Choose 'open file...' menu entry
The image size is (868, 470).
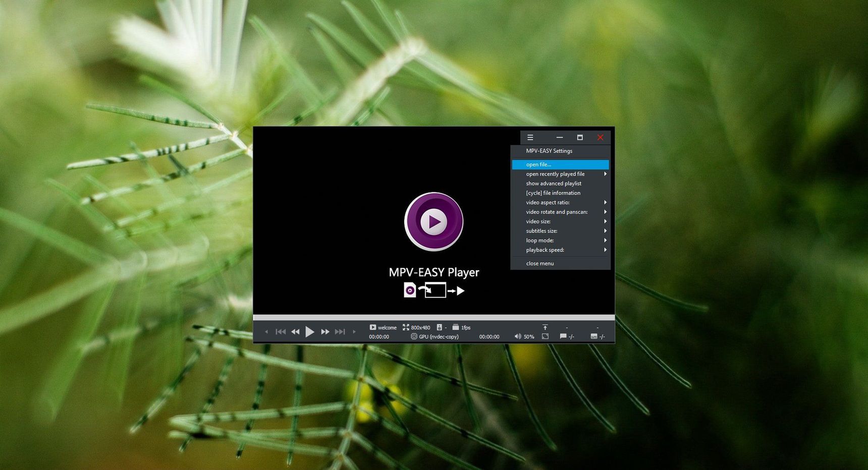(560, 164)
